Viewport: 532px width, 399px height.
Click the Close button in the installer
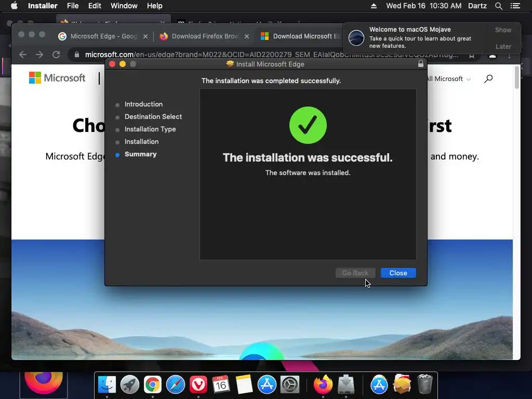[398, 273]
